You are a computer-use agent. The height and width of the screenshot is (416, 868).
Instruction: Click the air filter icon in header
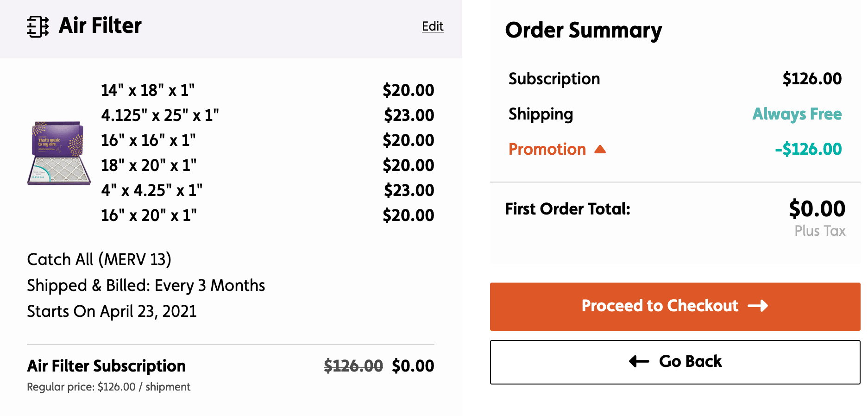coord(38,26)
